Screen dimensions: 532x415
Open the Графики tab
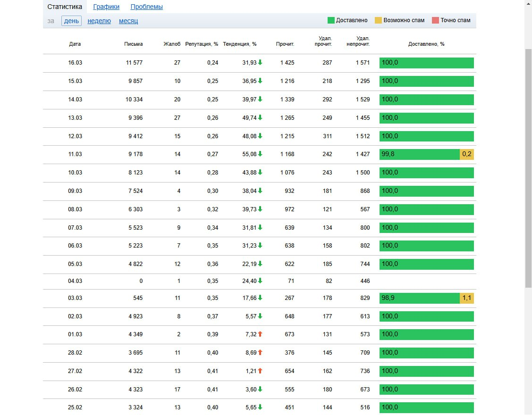pyautogui.click(x=106, y=7)
